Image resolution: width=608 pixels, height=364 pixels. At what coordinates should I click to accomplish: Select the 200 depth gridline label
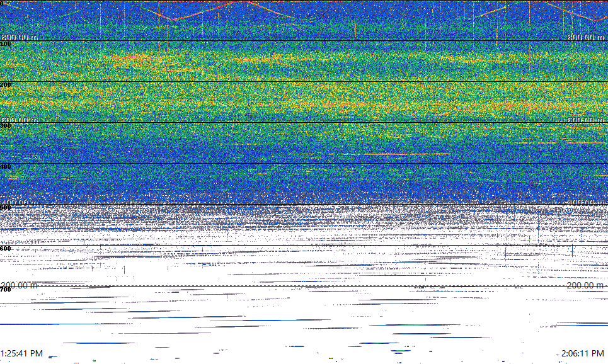point(6,85)
